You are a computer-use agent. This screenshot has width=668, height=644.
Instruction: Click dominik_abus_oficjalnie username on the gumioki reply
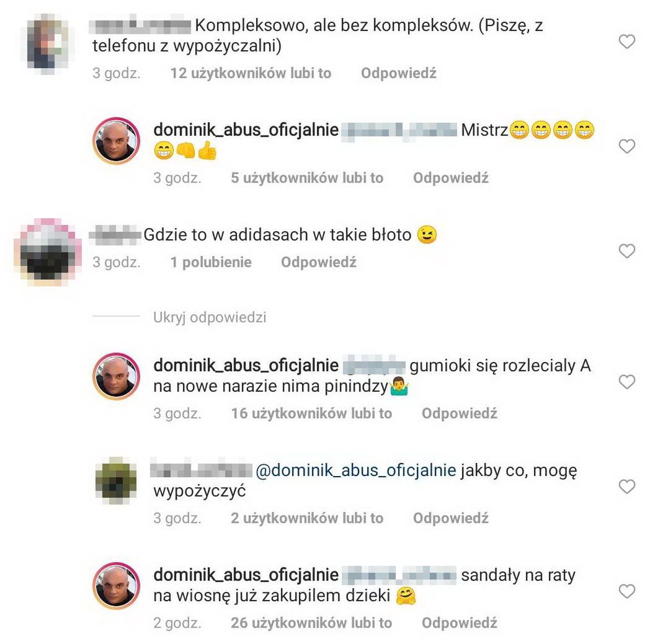(x=246, y=366)
